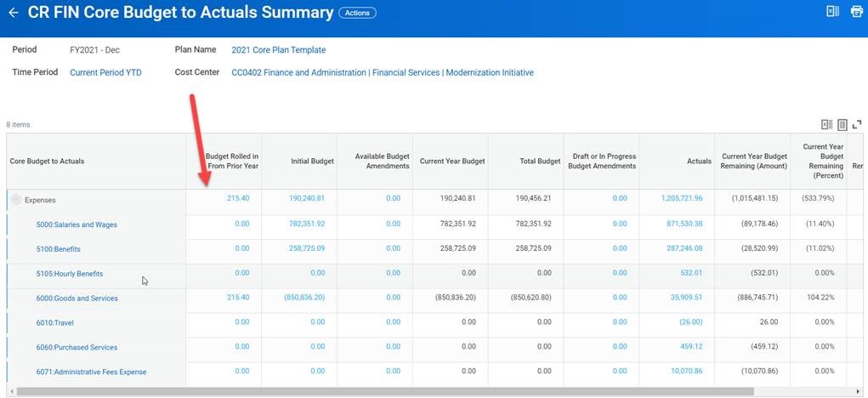Open the Actions dropdown button
The image size is (868, 398).
pos(357,13)
